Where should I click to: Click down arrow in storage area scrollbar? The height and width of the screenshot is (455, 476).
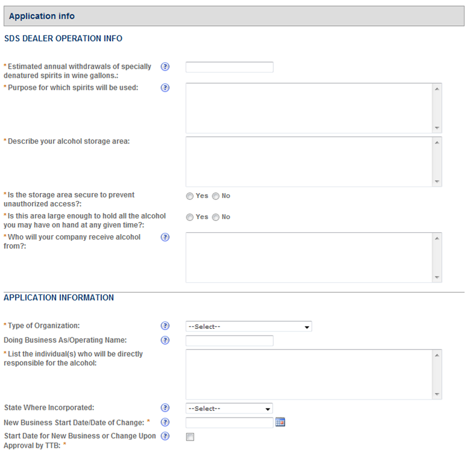pyautogui.click(x=437, y=182)
